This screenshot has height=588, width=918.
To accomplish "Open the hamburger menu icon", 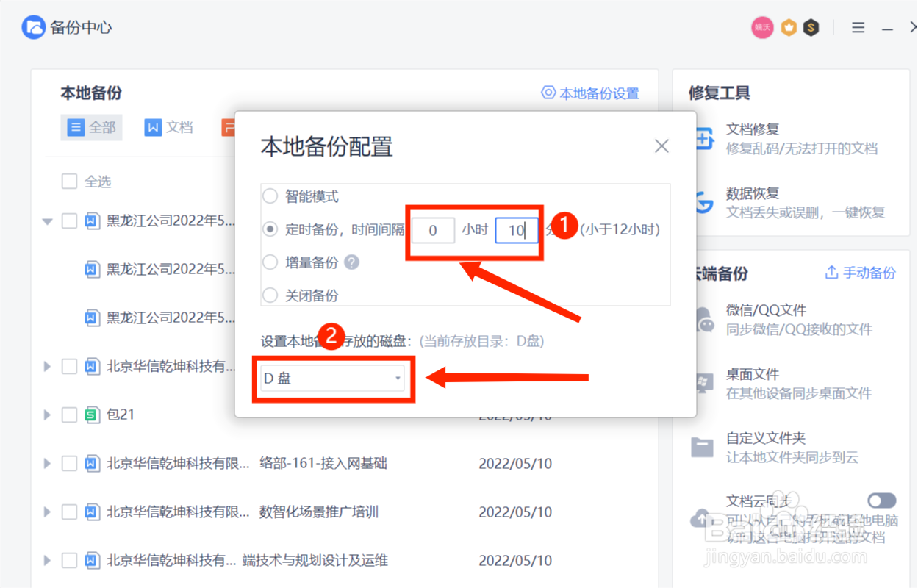I will pos(857,27).
